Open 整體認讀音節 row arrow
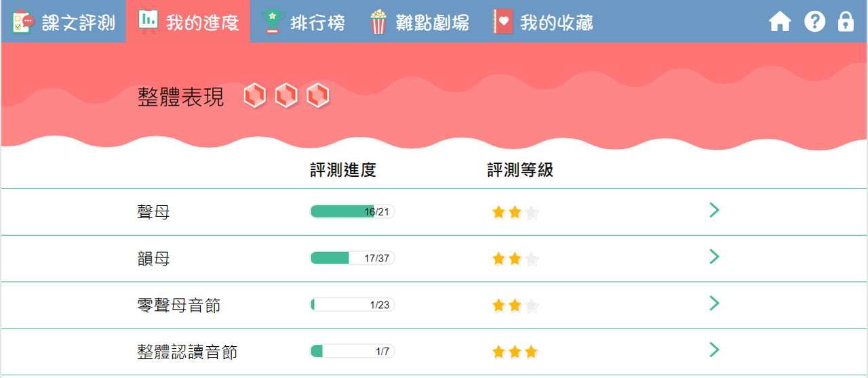The height and width of the screenshot is (378, 868). pyautogui.click(x=713, y=350)
